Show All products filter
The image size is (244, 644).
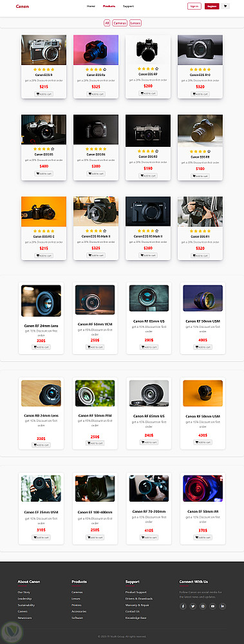107,23
